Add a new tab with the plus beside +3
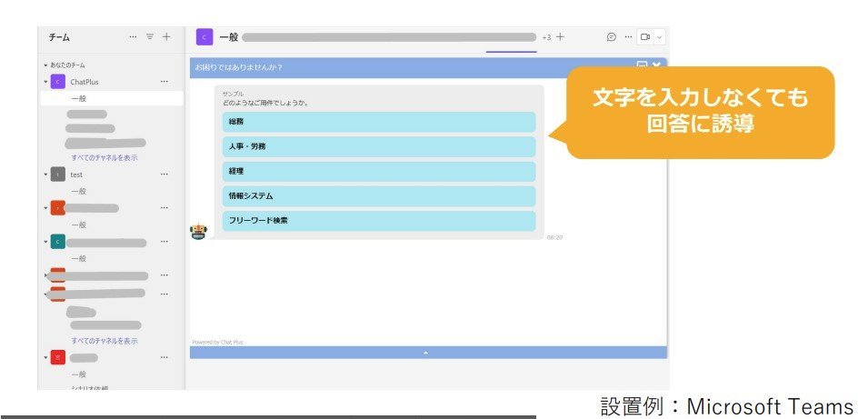868x419 pixels. (x=560, y=37)
